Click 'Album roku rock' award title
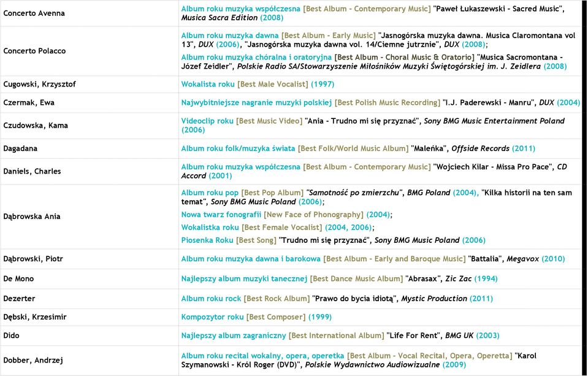The height and width of the screenshot is (376, 588). tap(211, 299)
